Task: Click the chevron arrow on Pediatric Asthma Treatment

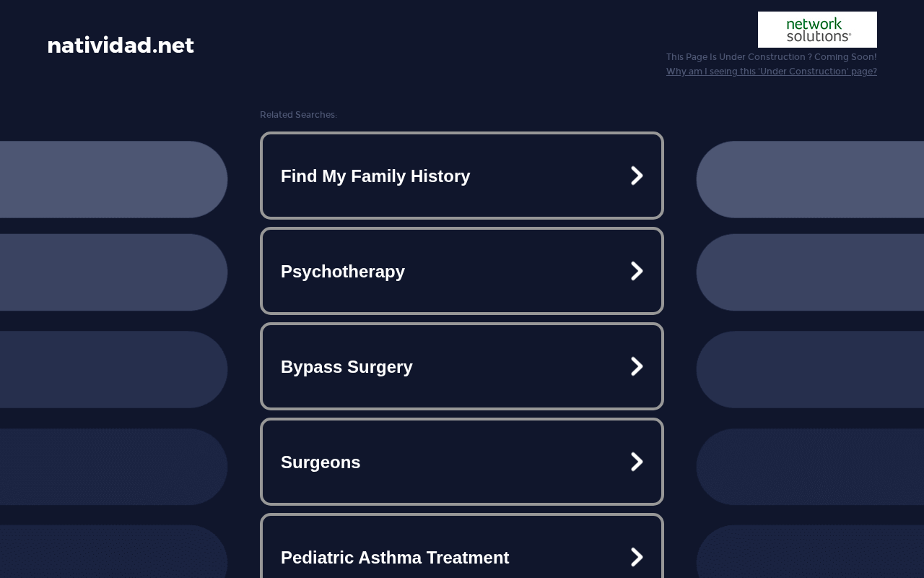Action: [637, 557]
